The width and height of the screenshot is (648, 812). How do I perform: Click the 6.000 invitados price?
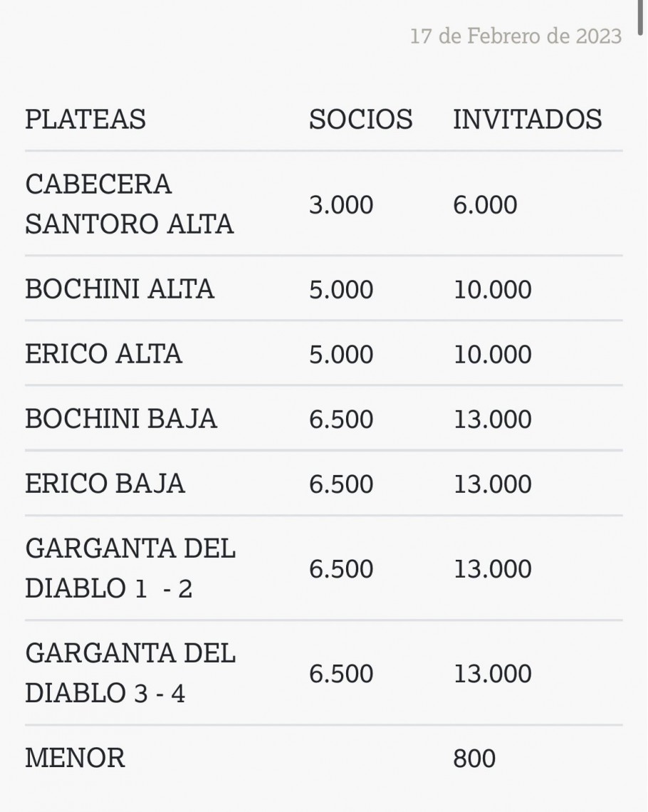tap(485, 204)
